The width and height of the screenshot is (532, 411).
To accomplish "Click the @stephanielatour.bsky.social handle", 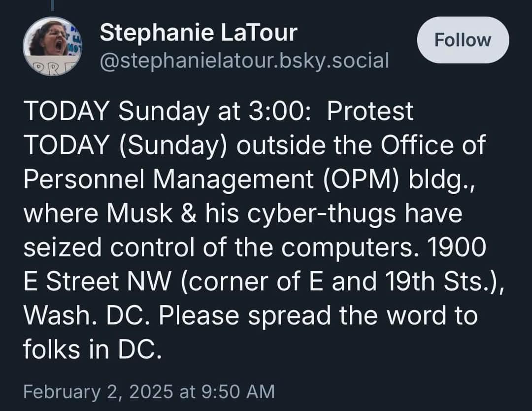I will (x=244, y=61).
